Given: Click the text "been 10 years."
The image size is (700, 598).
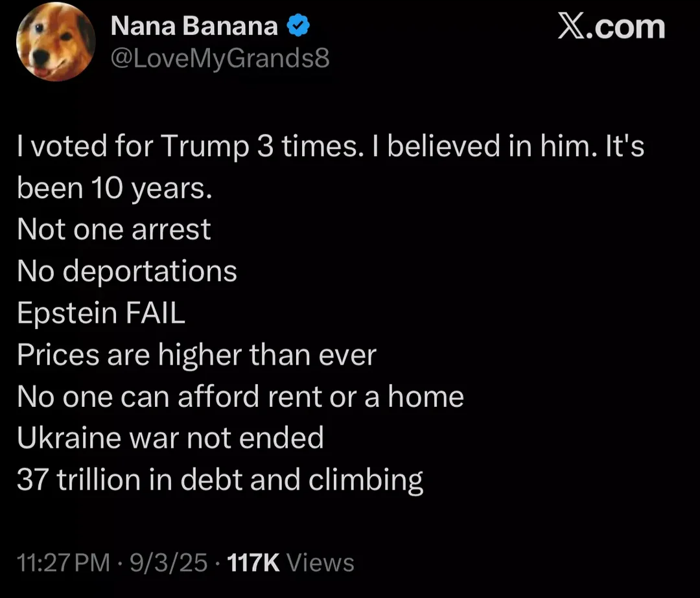Looking at the screenshot, I should click(x=115, y=188).
